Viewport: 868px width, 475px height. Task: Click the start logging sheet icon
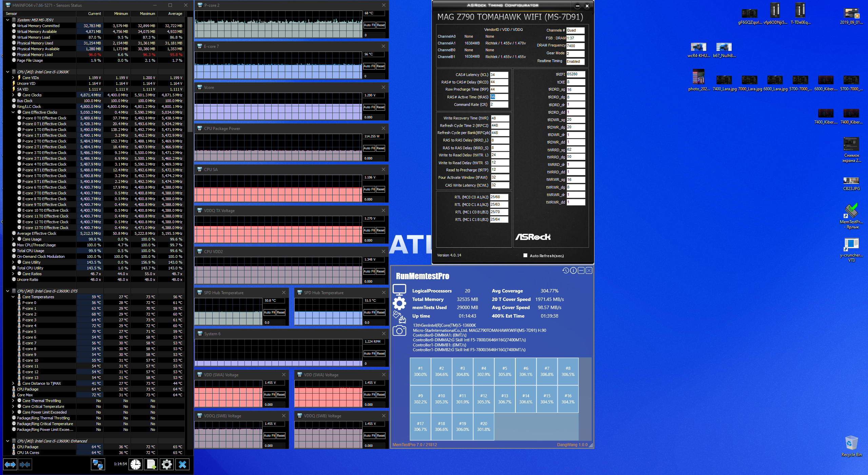pyautogui.click(x=151, y=464)
